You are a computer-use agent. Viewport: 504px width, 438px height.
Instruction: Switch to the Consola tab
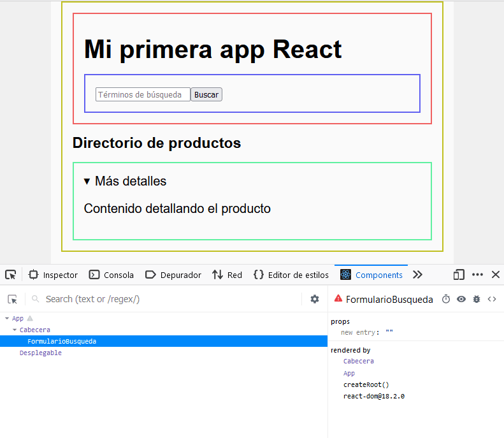(112, 275)
